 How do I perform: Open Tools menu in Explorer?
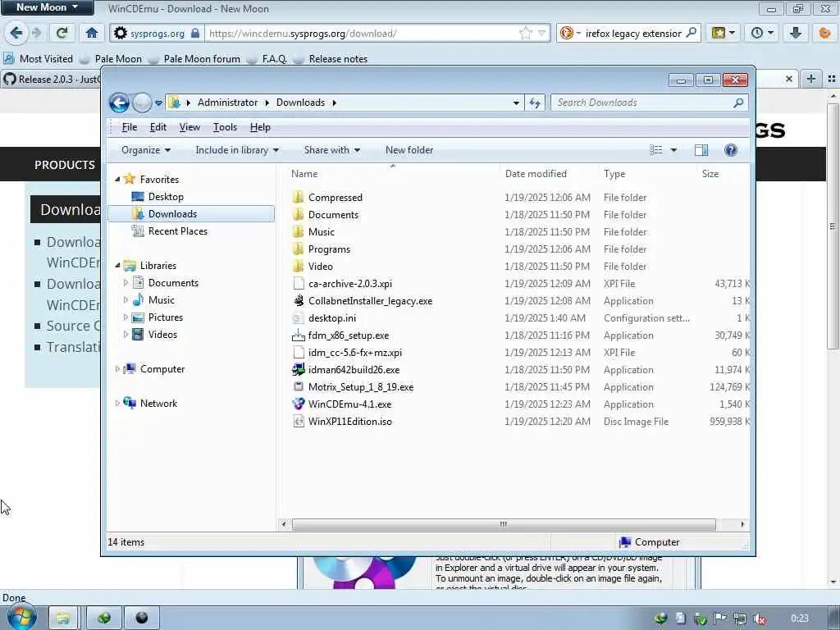225,127
